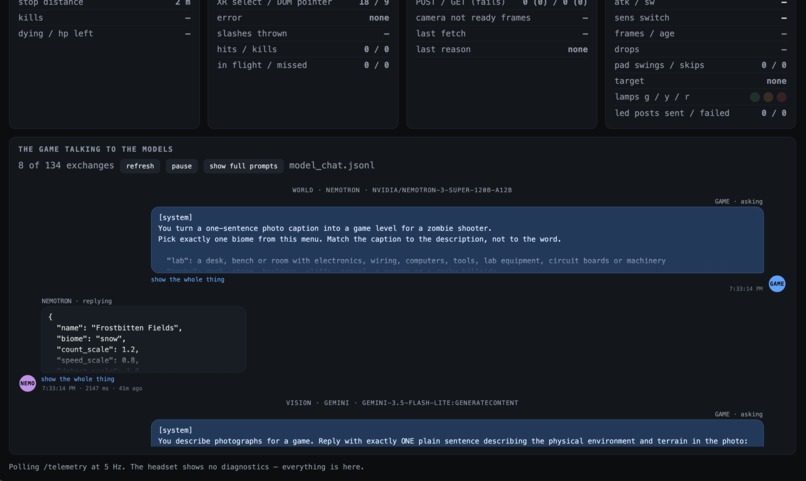Click the 7:33:14 PM timestamp under game message

[745, 289]
